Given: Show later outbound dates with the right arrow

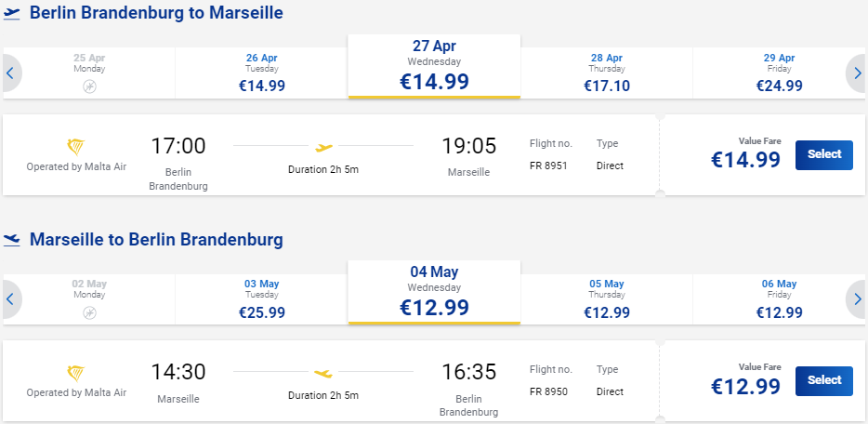Looking at the screenshot, I should 856,73.
